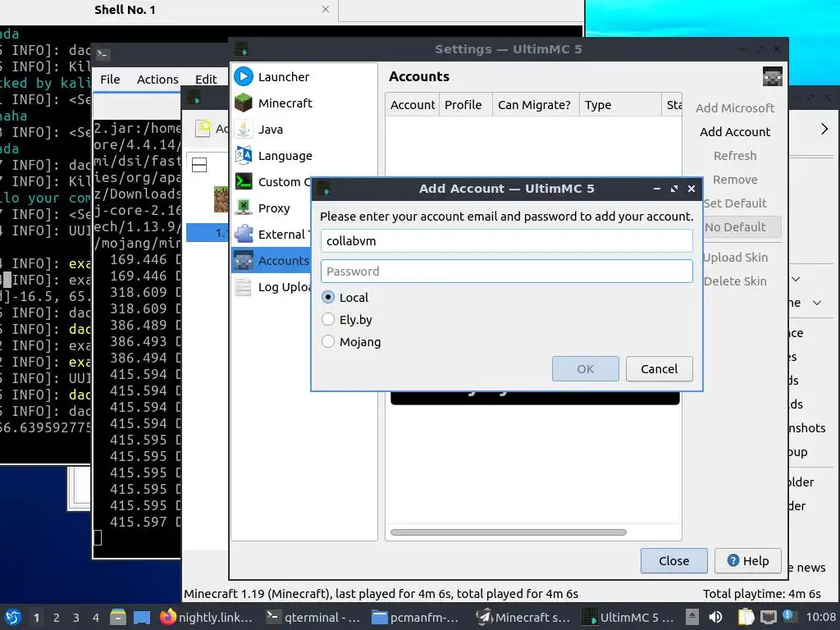Open the clipboard manager tray icon
The image size is (840, 630).
pyautogui.click(x=745, y=617)
